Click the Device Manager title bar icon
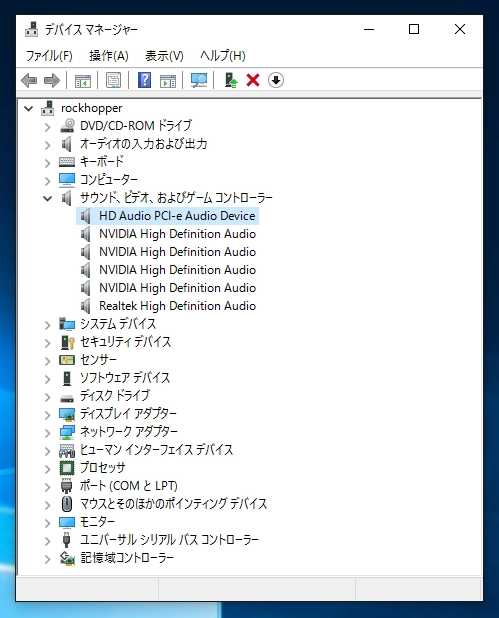The image size is (499, 618). point(32,29)
